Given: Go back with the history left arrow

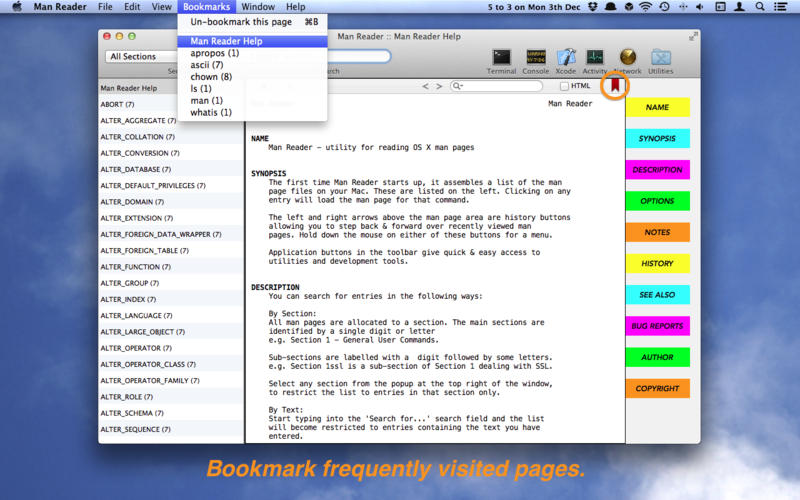Looking at the screenshot, I should [426, 87].
